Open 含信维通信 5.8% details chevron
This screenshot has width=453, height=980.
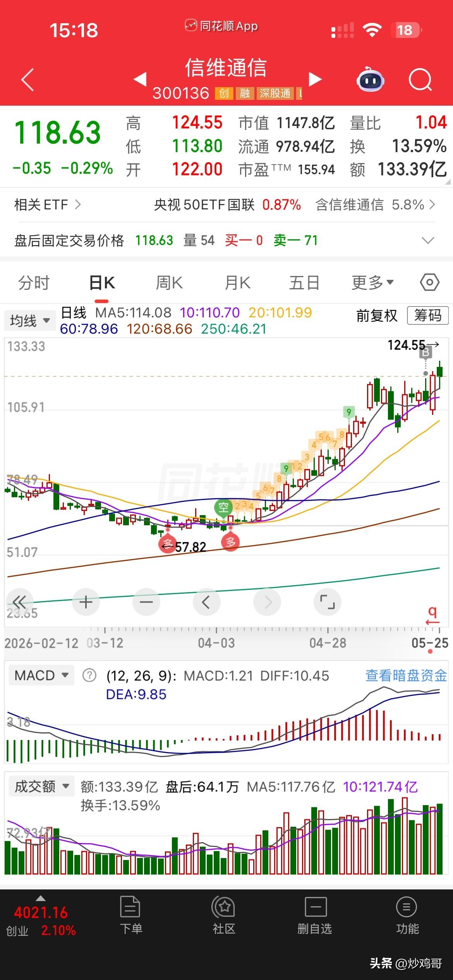pyautogui.click(x=432, y=204)
